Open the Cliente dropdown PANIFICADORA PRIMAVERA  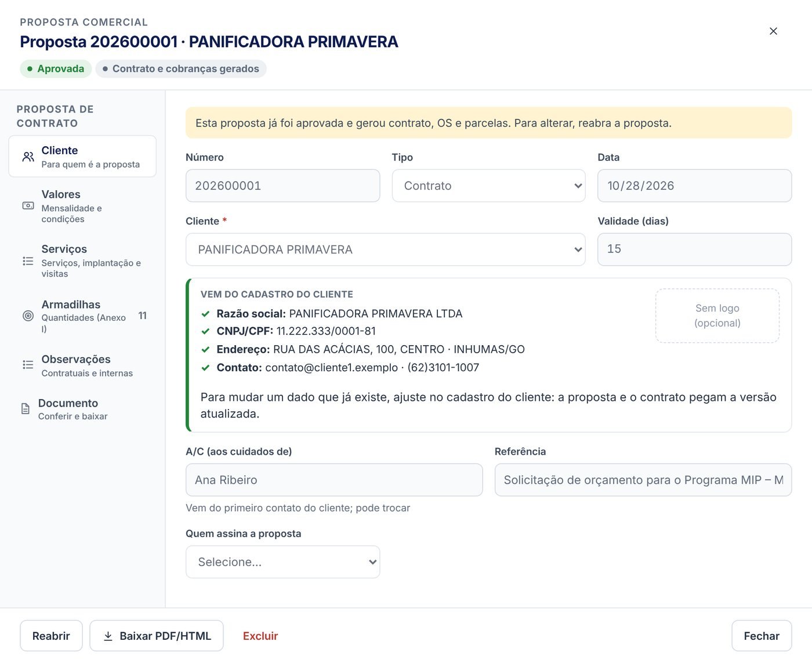385,249
